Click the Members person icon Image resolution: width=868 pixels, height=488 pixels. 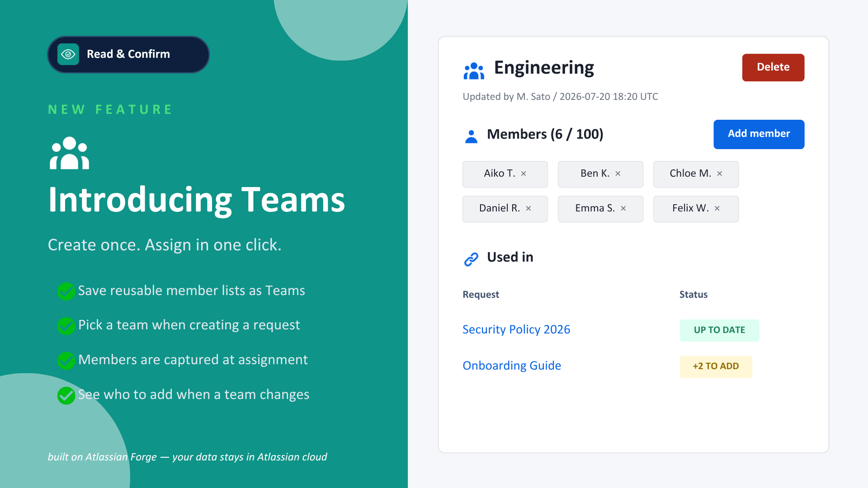pyautogui.click(x=471, y=136)
